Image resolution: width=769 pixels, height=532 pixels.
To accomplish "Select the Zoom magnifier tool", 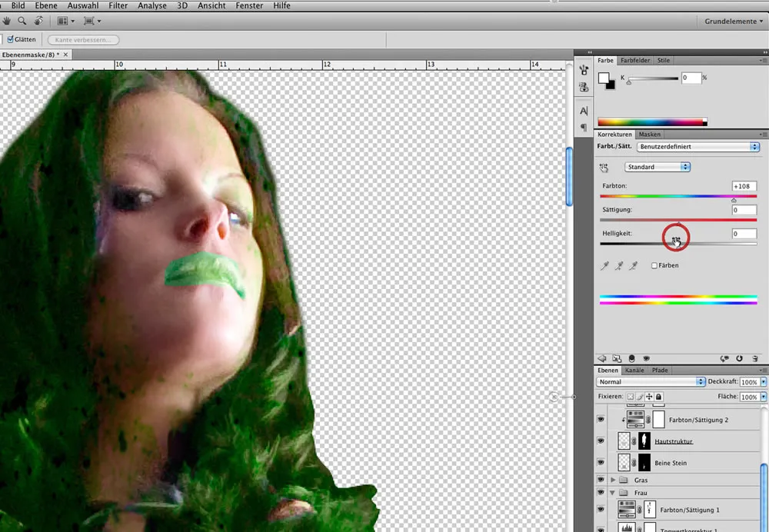I will point(22,21).
